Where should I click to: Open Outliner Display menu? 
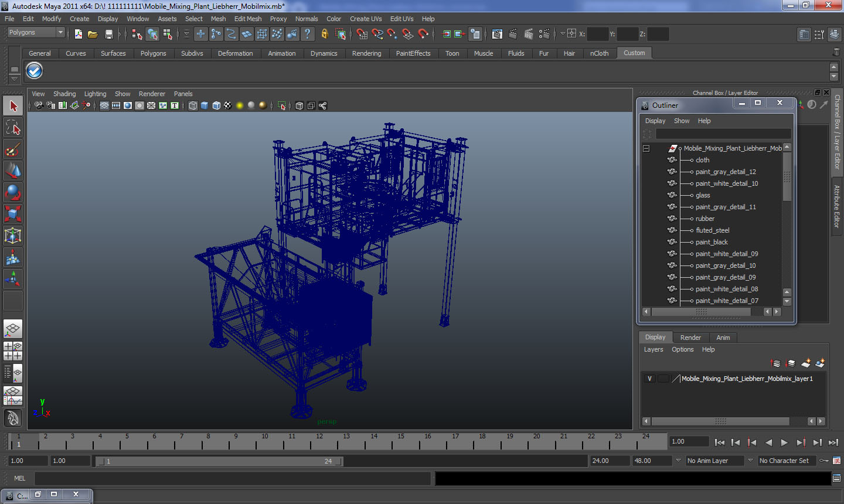[x=655, y=121]
